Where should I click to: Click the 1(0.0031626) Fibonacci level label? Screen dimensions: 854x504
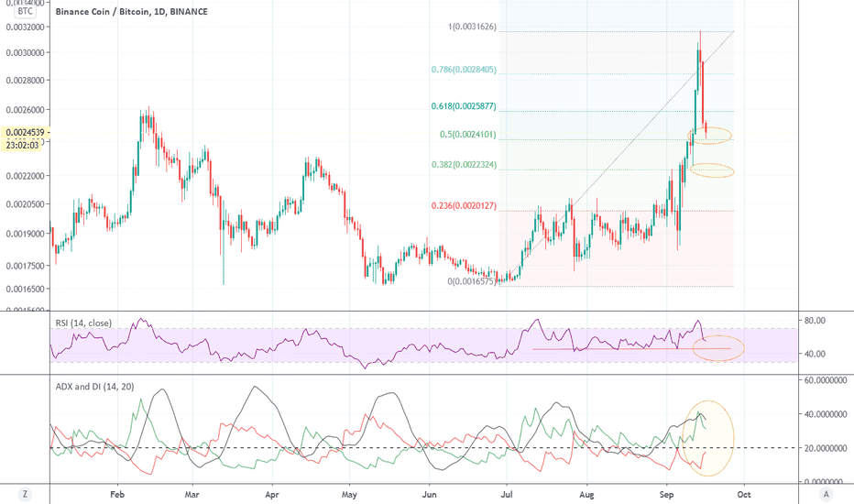pyautogui.click(x=473, y=27)
